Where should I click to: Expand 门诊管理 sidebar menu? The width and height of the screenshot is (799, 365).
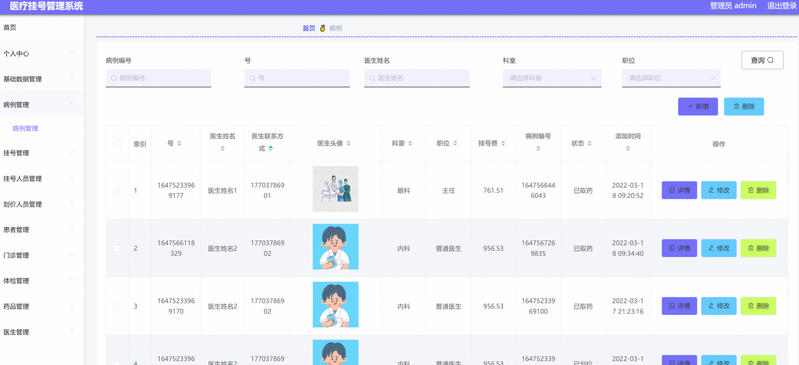pyautogui.click(x=42, y=255)
